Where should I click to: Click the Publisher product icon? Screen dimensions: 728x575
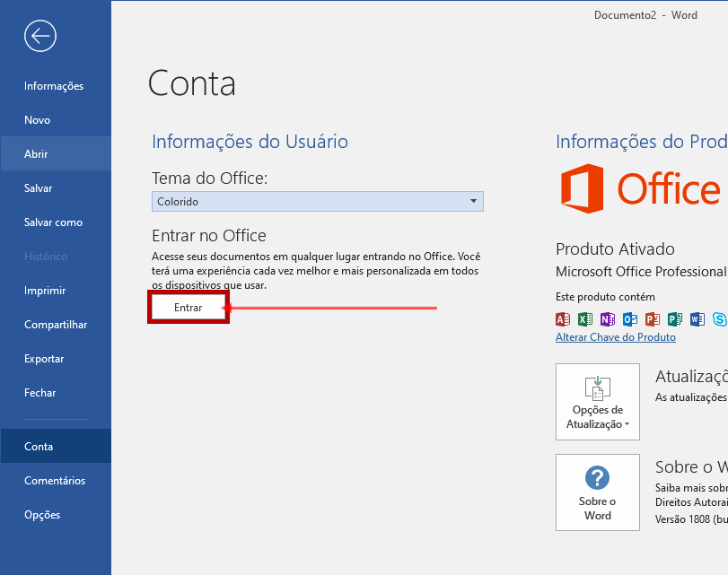675,319
